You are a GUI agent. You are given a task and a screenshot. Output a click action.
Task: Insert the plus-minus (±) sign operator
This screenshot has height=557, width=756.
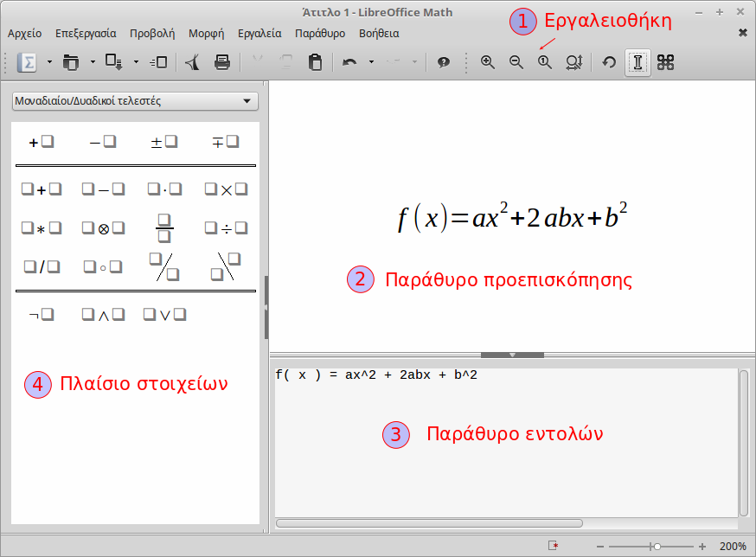[163, 142]
